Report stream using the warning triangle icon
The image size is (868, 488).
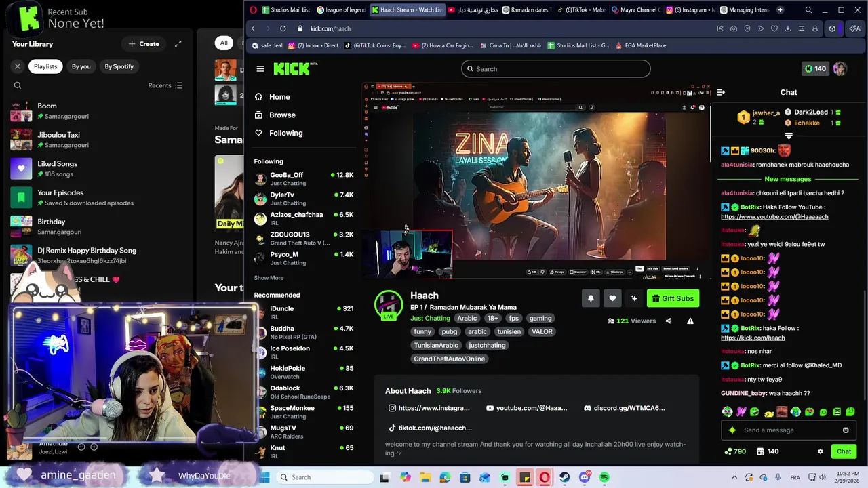click(x=690, y=321)
